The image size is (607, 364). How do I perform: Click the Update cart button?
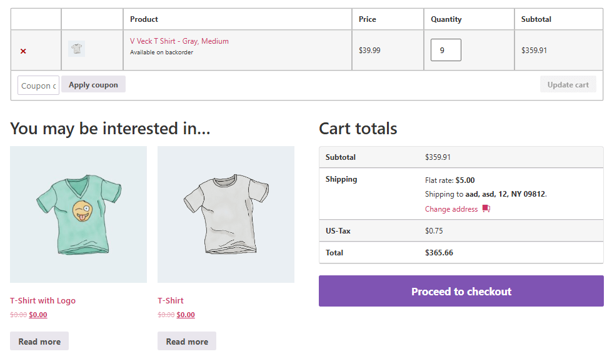point(568,85)
